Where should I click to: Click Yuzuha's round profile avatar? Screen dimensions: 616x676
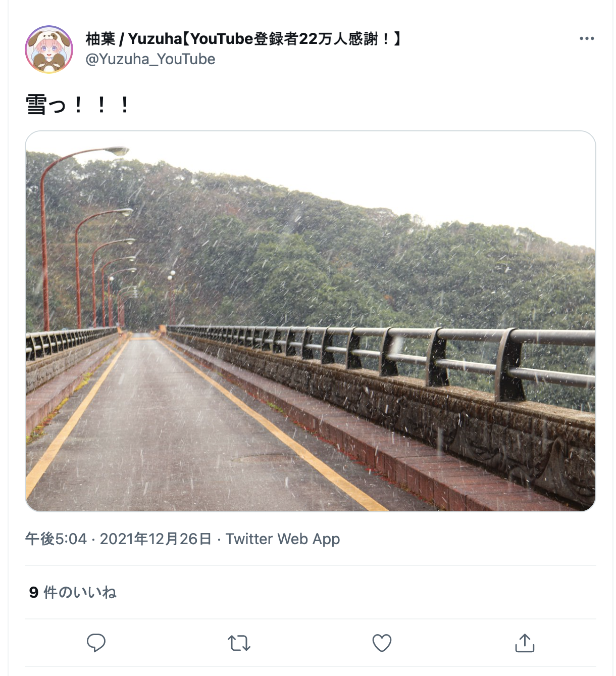pos(49,50)
